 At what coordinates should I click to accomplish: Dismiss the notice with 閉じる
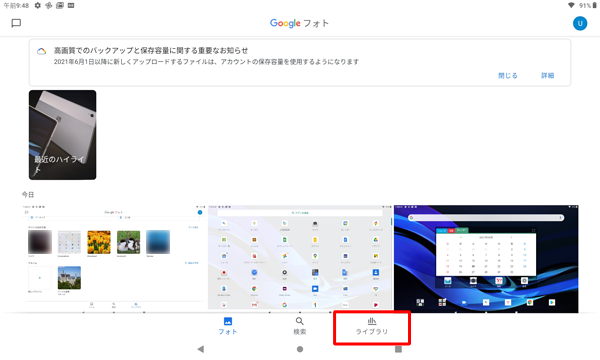click(x=507, y=75)
